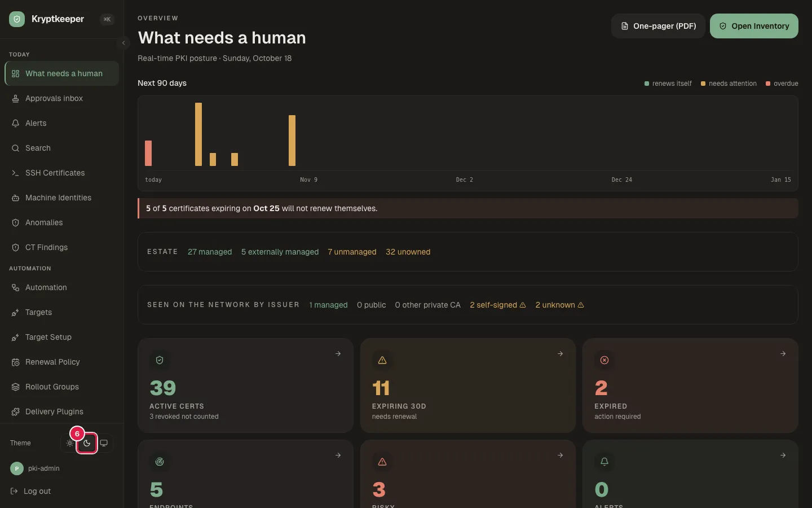Click 5 externally managed link

coord(280,252)
